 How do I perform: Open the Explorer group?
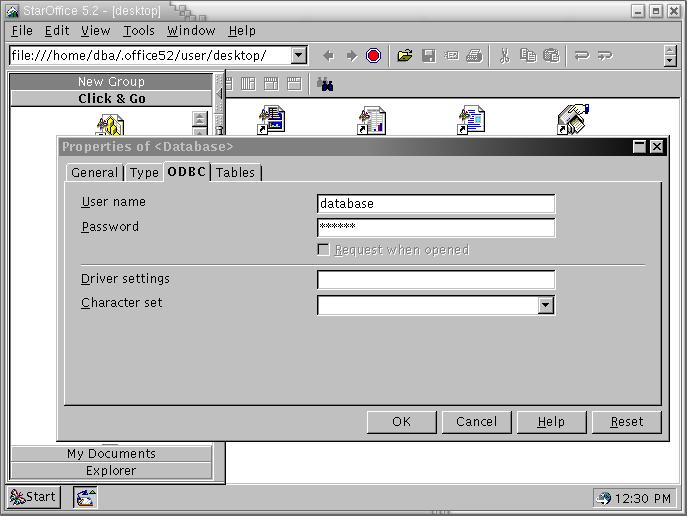tap(111, 470)
